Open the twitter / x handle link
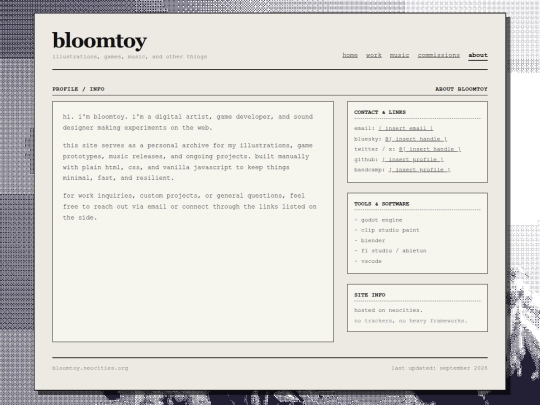The width and height of the screenshot is (540, 405). click(430, 149)
